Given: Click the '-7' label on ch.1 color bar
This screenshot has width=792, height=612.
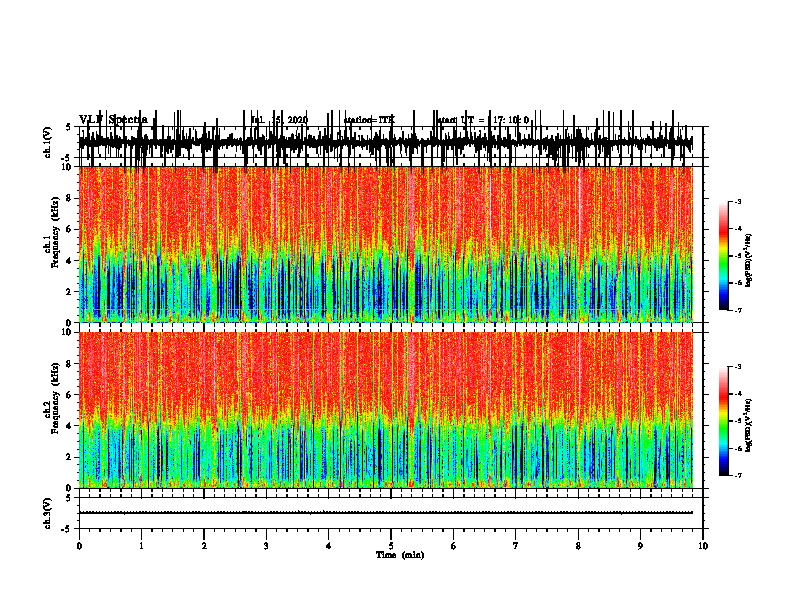Looking at the screenshot, I should coord(737,310).
